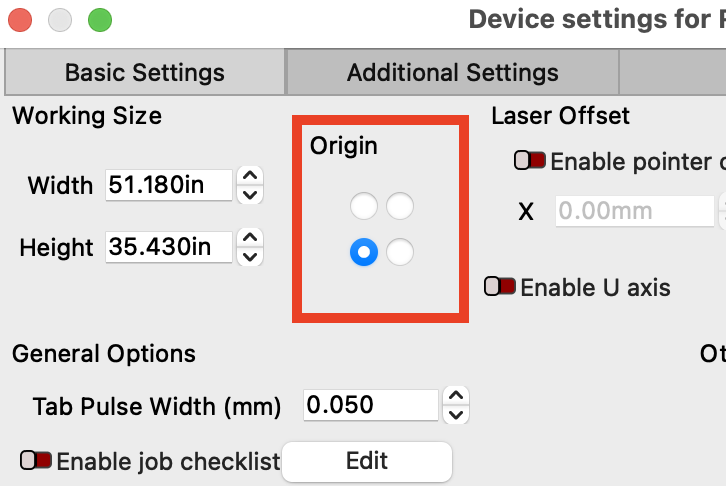726x486 pixels.
Task: Increase Tab Pulse Width with the up arrow
Action: [455, 396]
